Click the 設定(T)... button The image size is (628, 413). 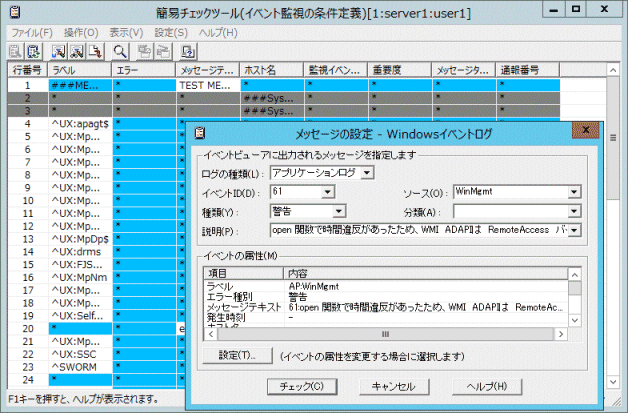[237, 354]
